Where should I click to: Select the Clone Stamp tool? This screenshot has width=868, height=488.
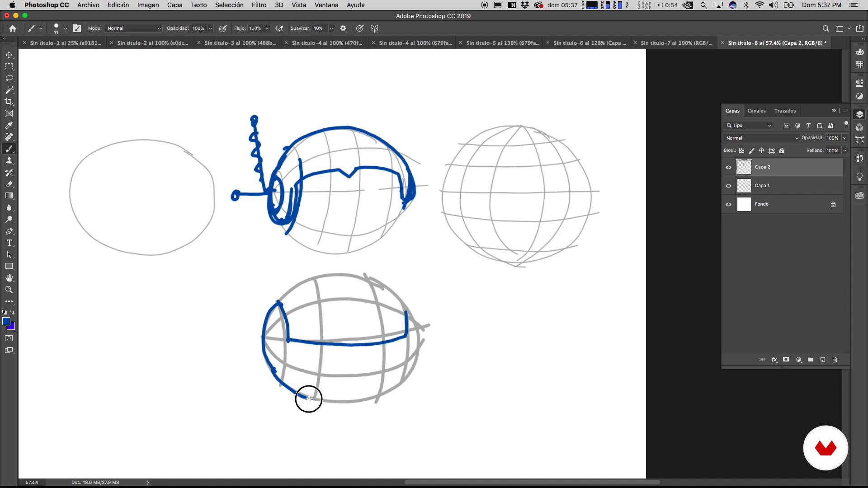pos(9,161)
